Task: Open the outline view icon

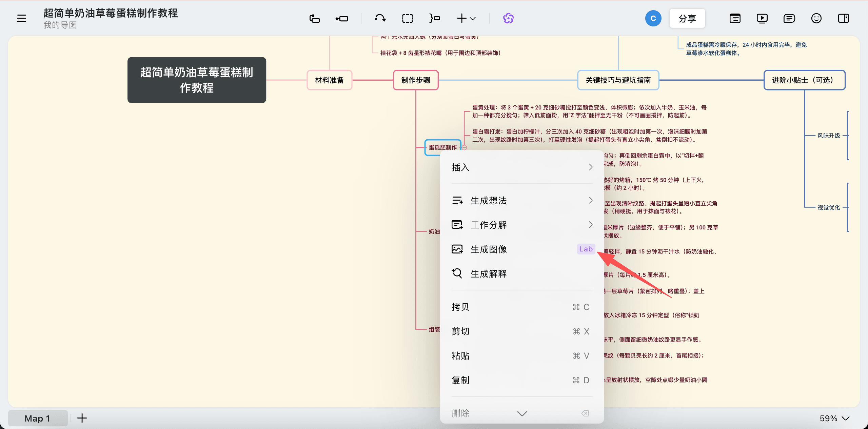Action: coord(734,18)
